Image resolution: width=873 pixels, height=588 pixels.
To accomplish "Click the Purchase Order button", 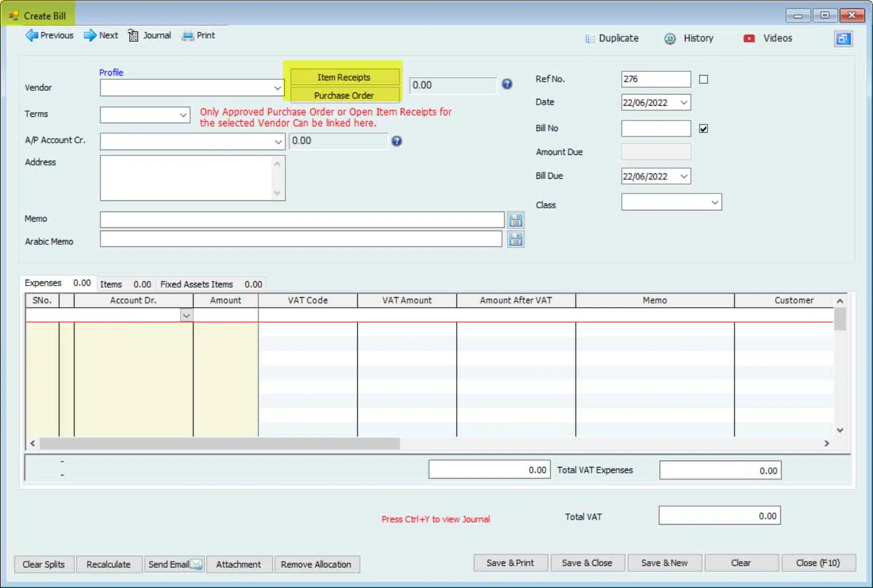I will click(344, 95).
